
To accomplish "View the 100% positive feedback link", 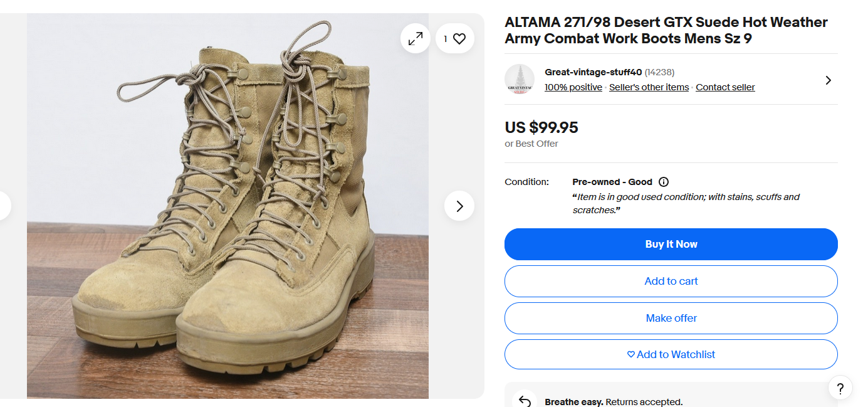I will tap(573, 87).
